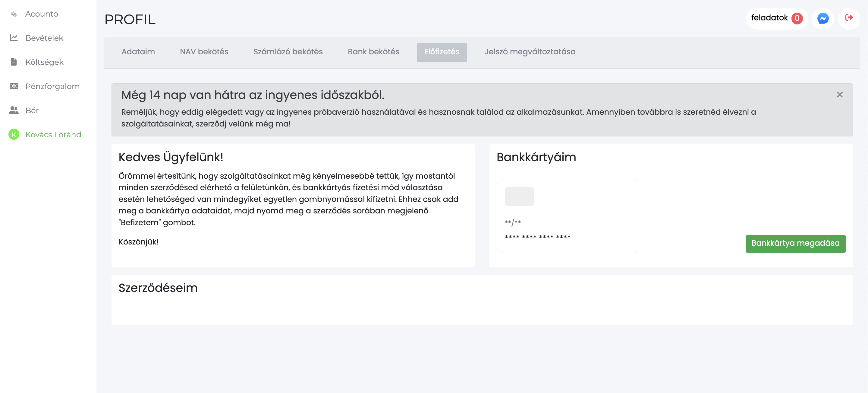Screen dimensions: 868x393
Task: Click the red logout icon
Action: tap(848, 18)
